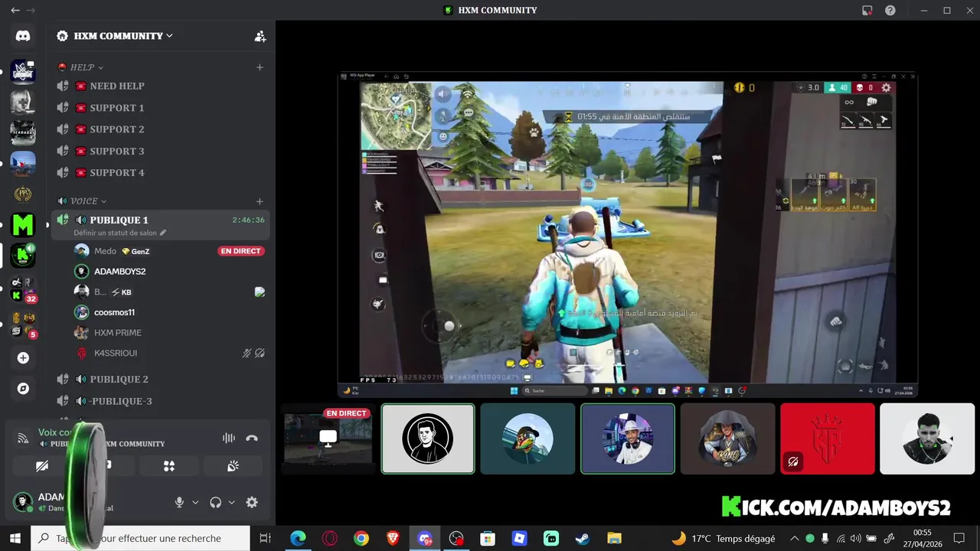Open headphone output options chevron
The height and width of the screenshot is (551, 980).
click(x=231, y=503)
